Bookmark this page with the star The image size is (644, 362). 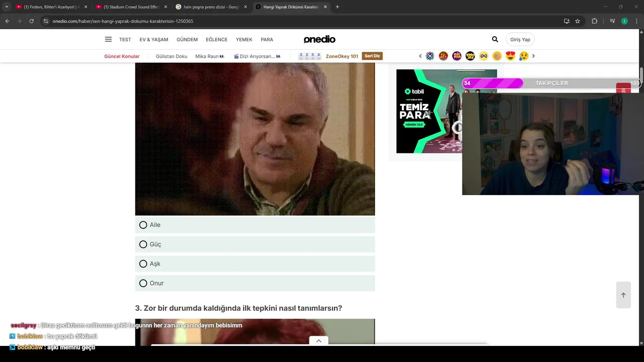[x=578, y=21]
